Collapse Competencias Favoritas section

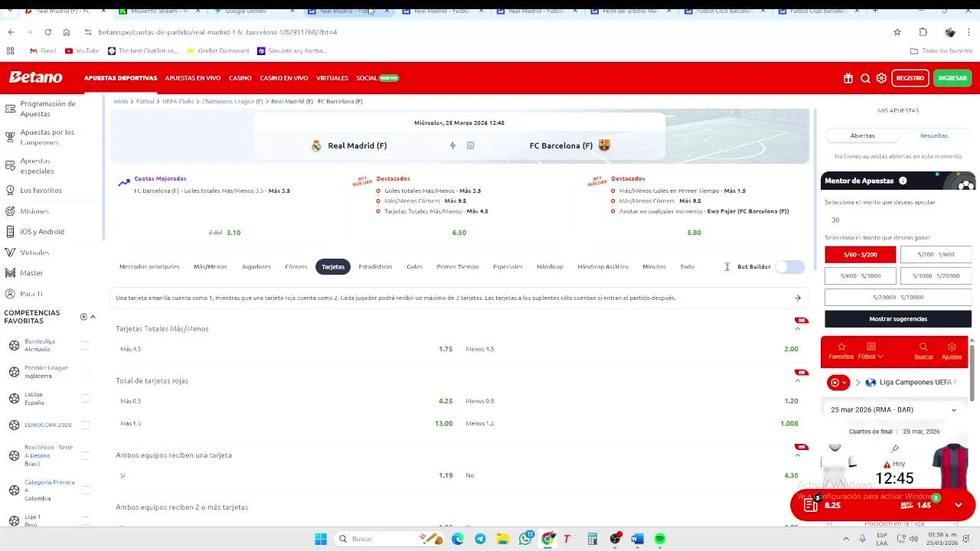[x=93, y=317]
